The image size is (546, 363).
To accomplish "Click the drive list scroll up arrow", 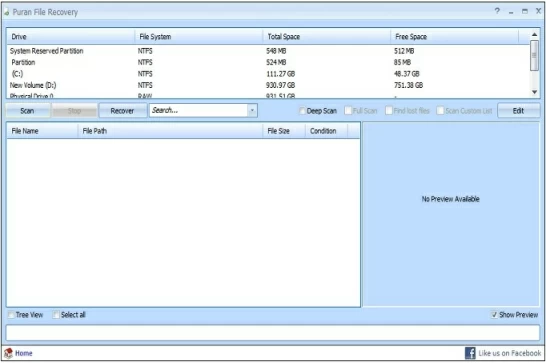I will click(535, 34).
